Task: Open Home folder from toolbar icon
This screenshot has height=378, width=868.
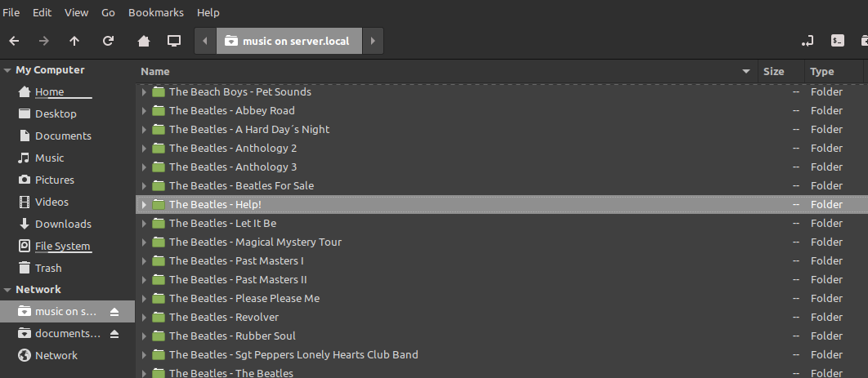Action: (144, 41)
